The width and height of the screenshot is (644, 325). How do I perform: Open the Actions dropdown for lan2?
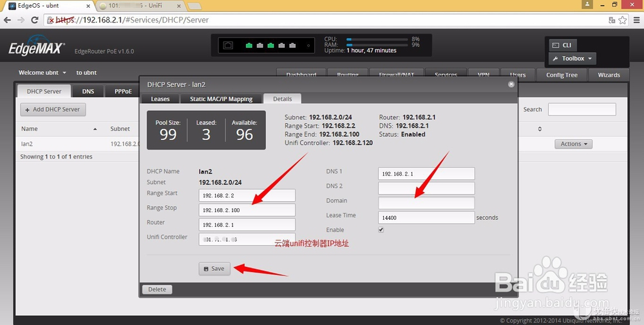click(573, 144)
